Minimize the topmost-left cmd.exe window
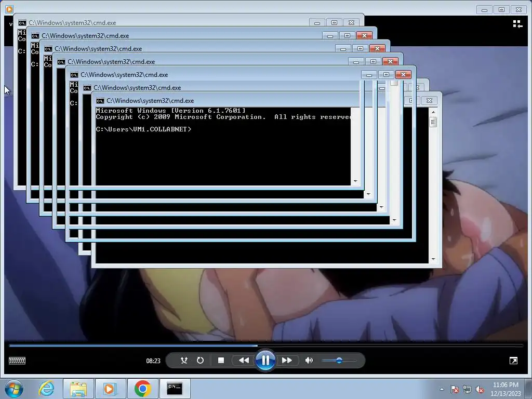This screenshot has height=399, width=532. (317, 23)
